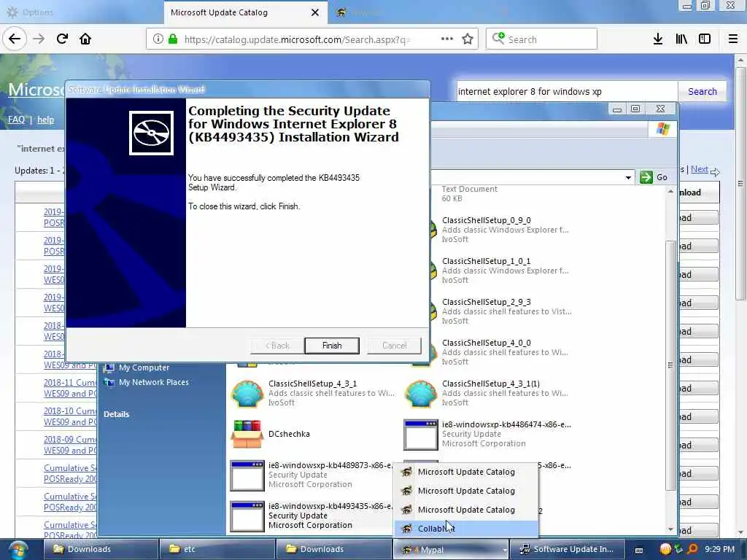The width and height of the screenshot is (747, 560).
Task: Open the browser home page
Action: tap(85, 39)
